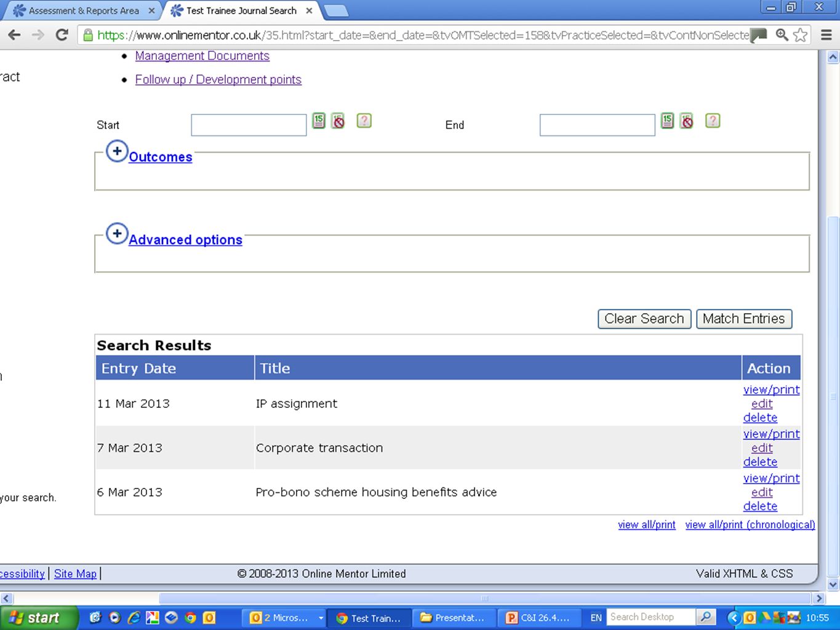Delete the Pro-bono housing benefits entry
This screenshot has width=840, height=630.
(x=760, y=506)
